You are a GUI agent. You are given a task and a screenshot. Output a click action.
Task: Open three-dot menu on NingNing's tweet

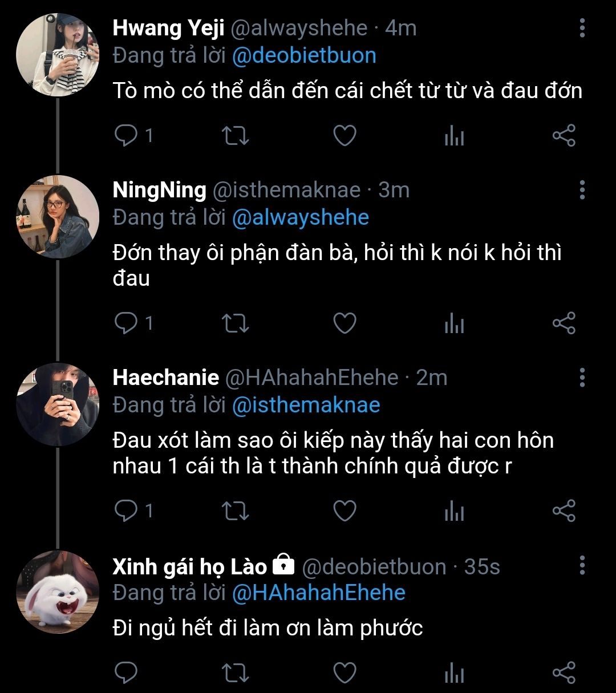(582, 190)
